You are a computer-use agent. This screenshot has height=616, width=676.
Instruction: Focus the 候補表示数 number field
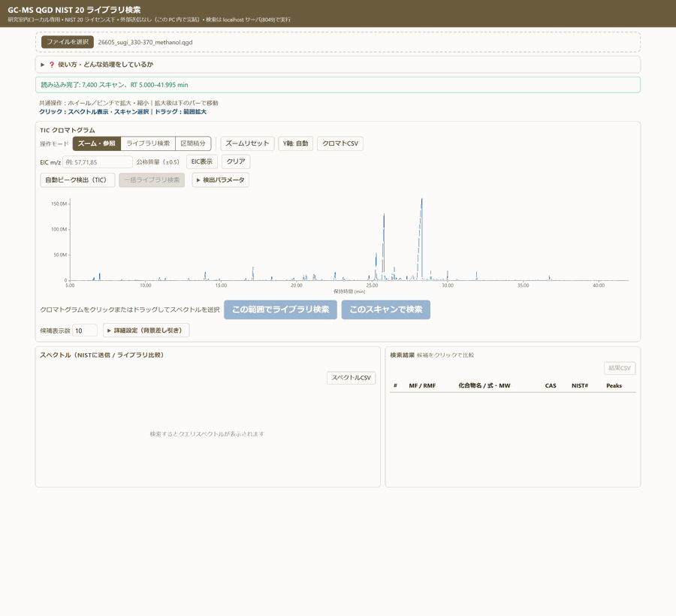pos(84,331)
